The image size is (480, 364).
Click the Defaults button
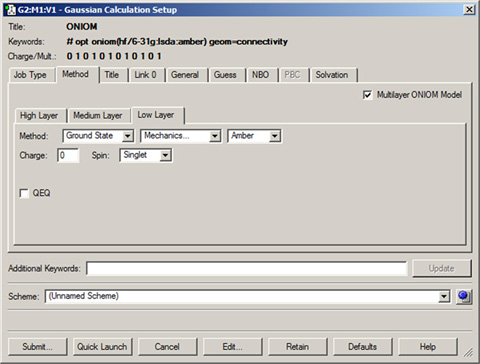[362, 347]
